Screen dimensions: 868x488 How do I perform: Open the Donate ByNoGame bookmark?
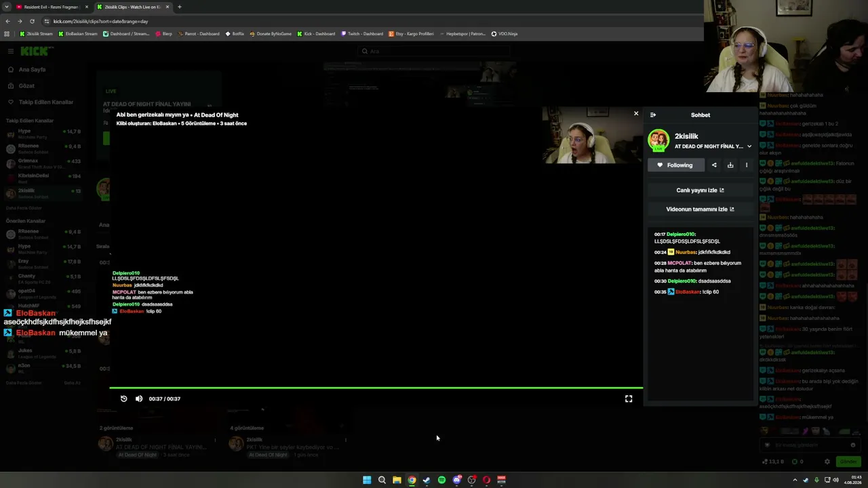pos(271,34)
